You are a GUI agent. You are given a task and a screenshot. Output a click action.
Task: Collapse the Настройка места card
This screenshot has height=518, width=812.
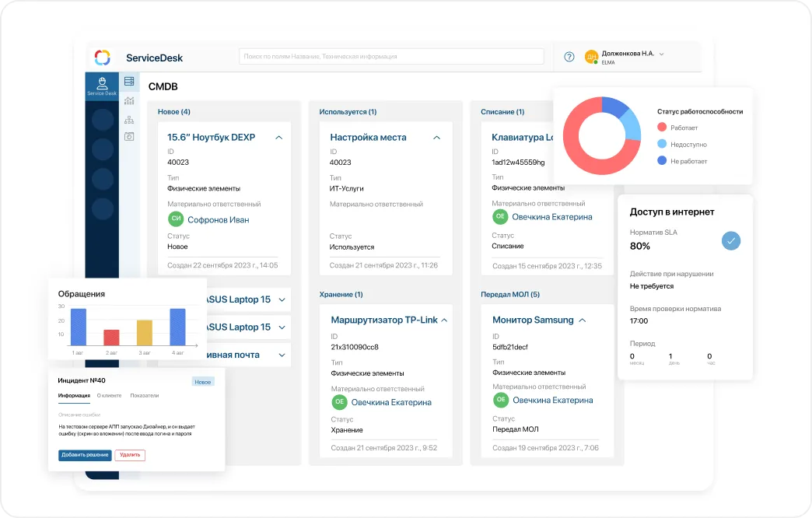pos(437,138)
